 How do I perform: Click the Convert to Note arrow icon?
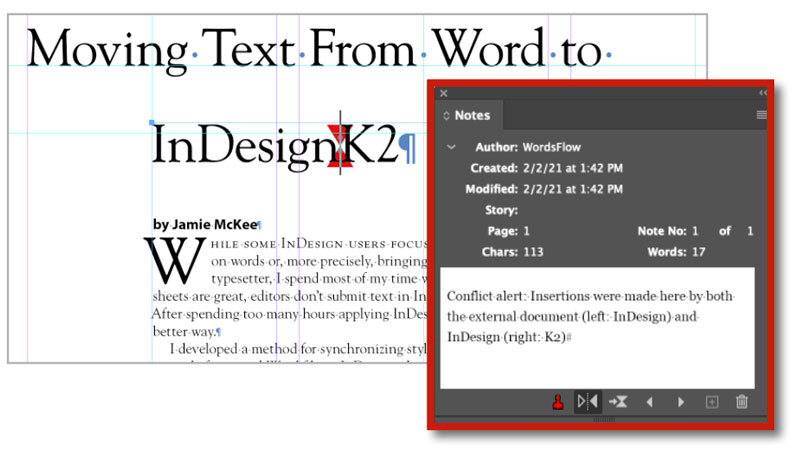tap(618, 402)
